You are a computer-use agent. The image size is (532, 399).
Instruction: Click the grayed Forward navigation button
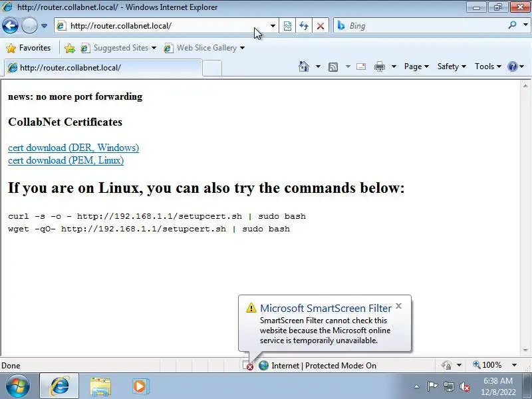point(29,26)
